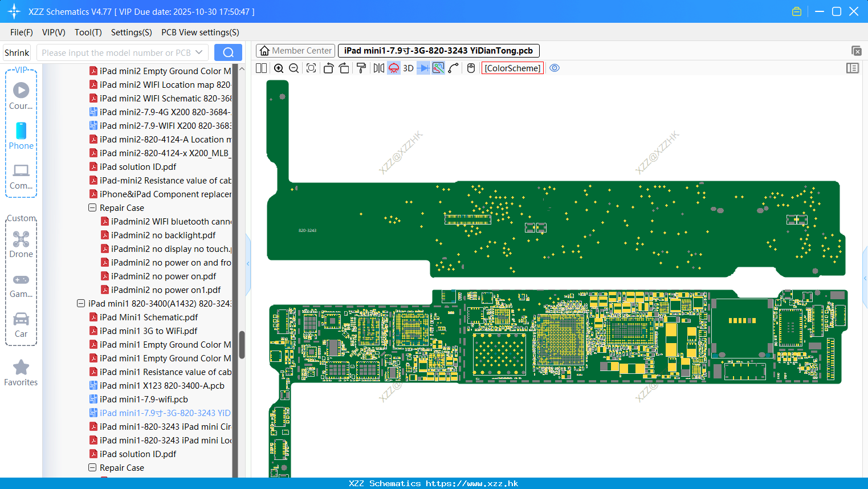Select the Car category

(21, 325)
